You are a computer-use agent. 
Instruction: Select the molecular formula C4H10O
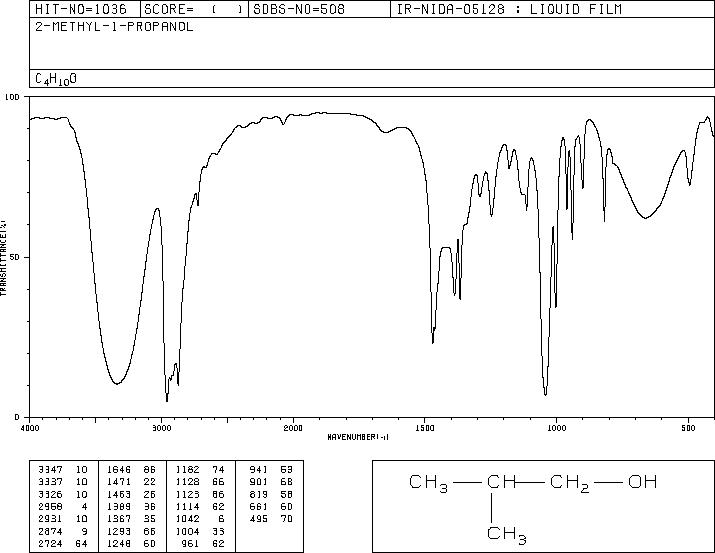pos(56,79)
